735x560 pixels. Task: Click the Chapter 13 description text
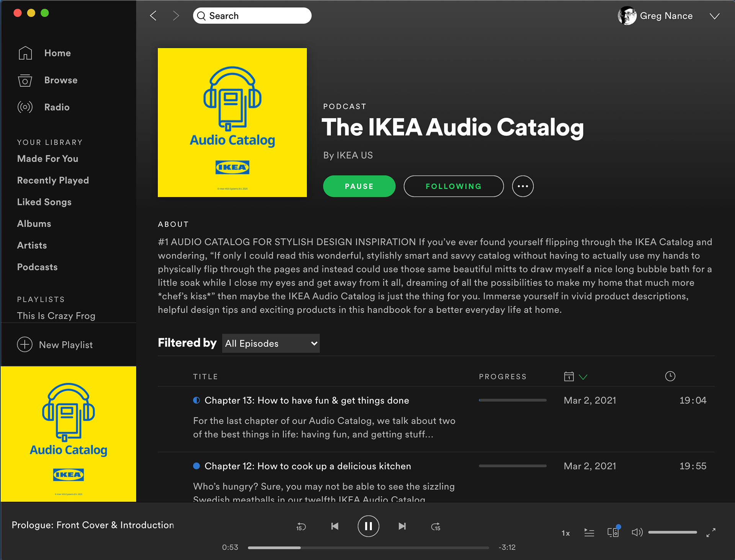tap(324, 428)
